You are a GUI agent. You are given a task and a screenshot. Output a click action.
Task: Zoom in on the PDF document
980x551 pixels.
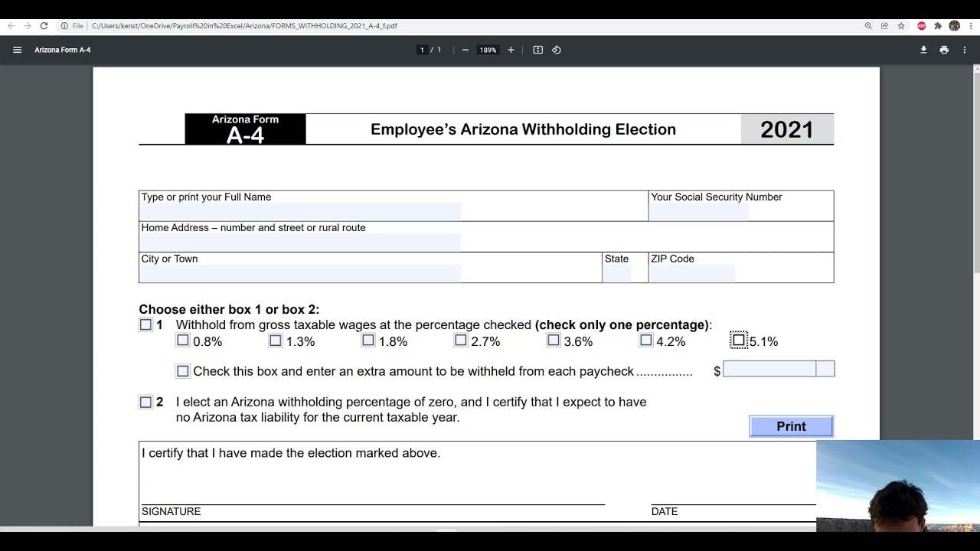coord(511,50)
